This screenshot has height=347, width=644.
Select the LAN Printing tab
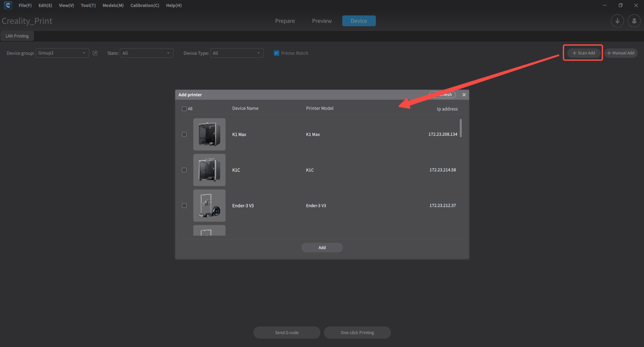(17, 36)
